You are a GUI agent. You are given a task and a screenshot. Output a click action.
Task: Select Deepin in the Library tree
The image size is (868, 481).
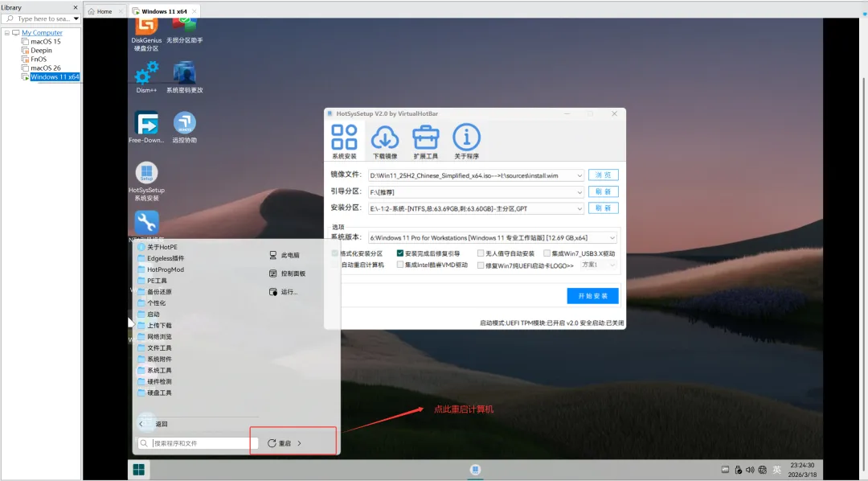pos(41,51)
